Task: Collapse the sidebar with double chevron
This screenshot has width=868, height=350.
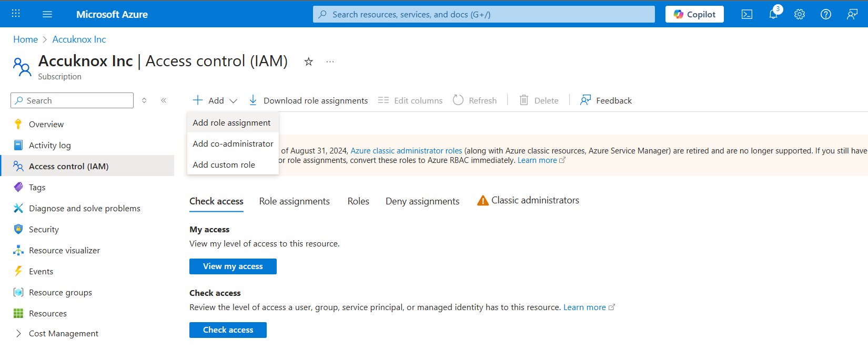Action: (164, 100)
